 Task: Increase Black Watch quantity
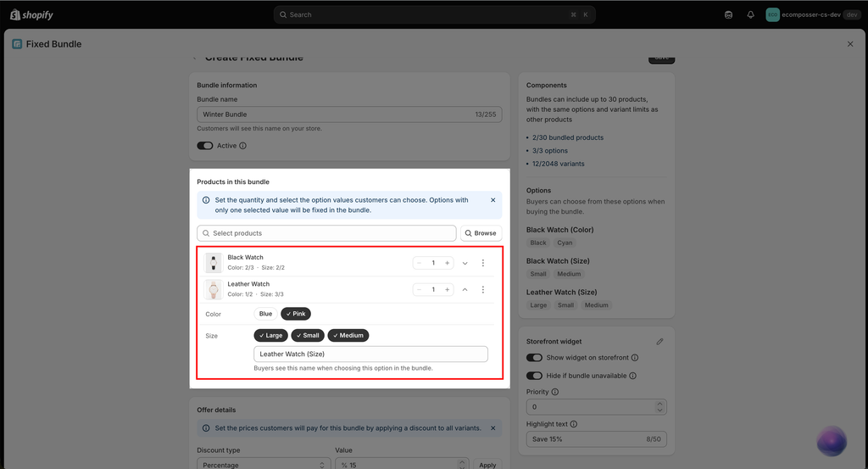click(448, 263)
